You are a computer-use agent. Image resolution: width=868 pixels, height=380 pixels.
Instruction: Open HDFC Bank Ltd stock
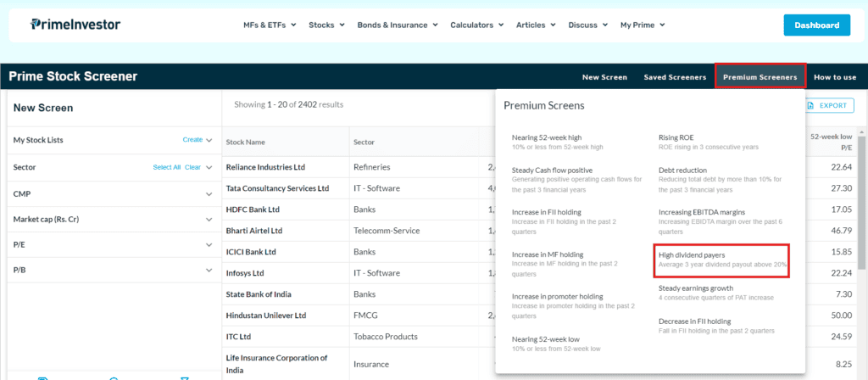coord(253,210)
